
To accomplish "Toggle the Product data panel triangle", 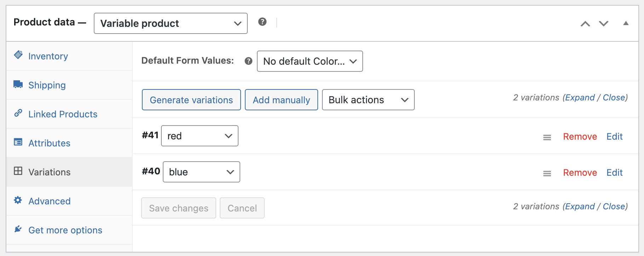I will click(626, 23).
